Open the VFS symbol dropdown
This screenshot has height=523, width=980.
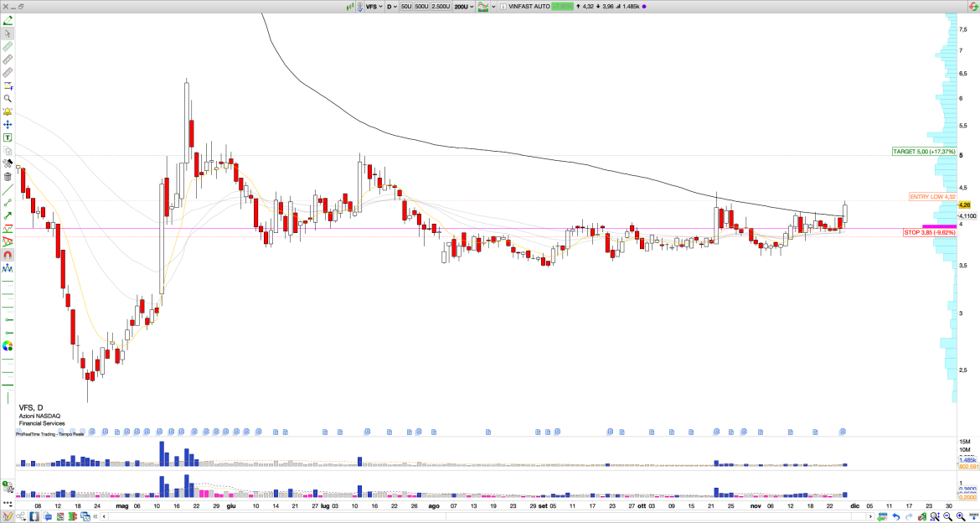tap(377, 6)
